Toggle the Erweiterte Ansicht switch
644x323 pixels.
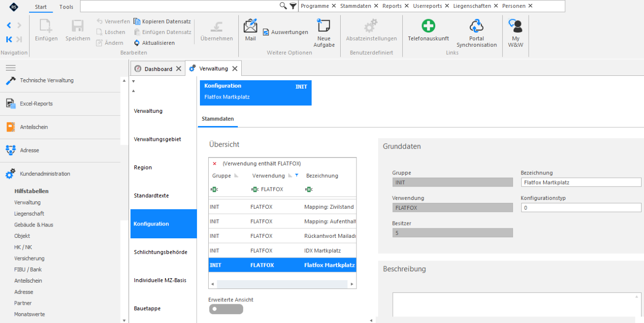[x=226, y=309]
